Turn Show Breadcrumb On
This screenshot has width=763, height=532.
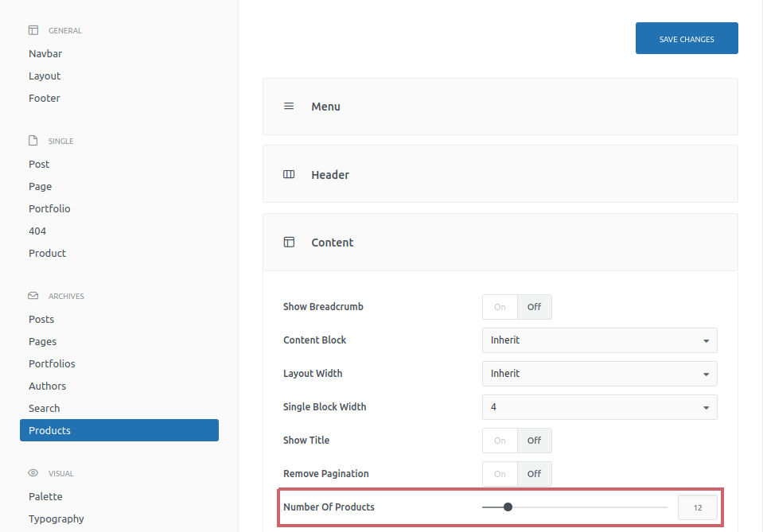[x=500, y=307]
